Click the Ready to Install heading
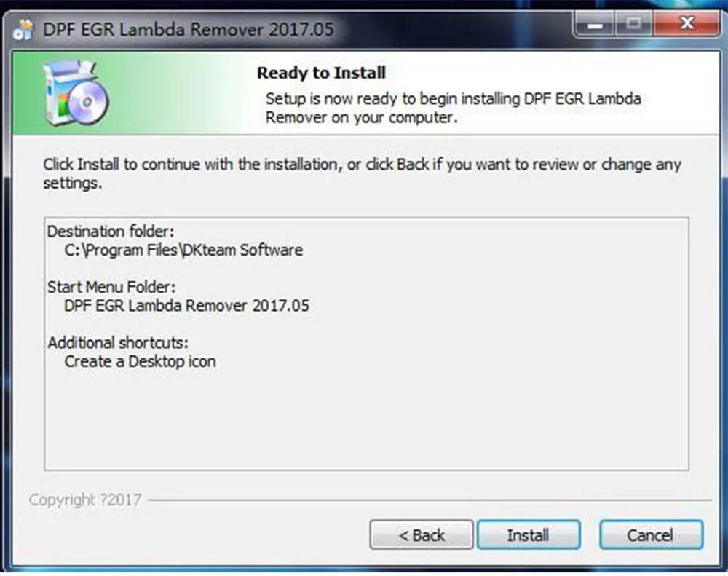The width and height of the screenshot is (728, 576). click(x=321, y=73)
